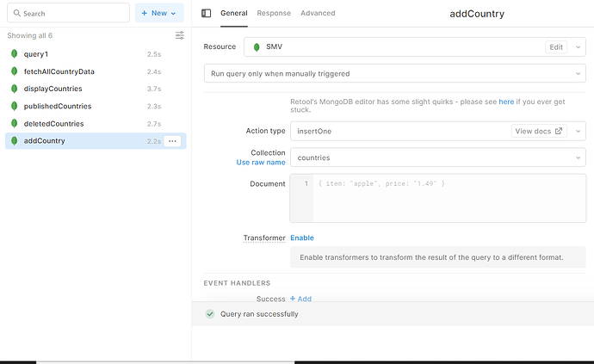Viewport: 594px width, 364px height.
Task: Select the MongoDB leaf icon beside query1
Action: point(14,54)
